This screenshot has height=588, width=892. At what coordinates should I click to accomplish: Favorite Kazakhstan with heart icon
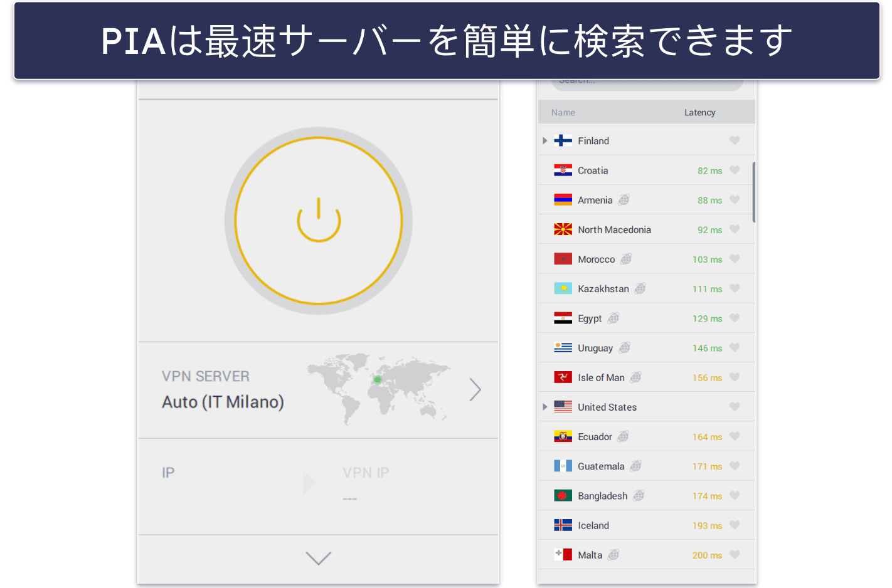click(x=735, y=288)
